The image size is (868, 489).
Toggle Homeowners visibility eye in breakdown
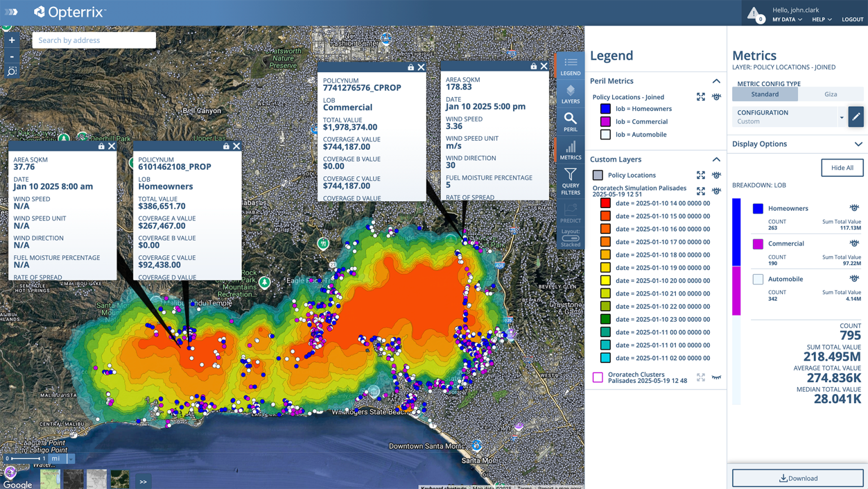click(x=854, y=208)
